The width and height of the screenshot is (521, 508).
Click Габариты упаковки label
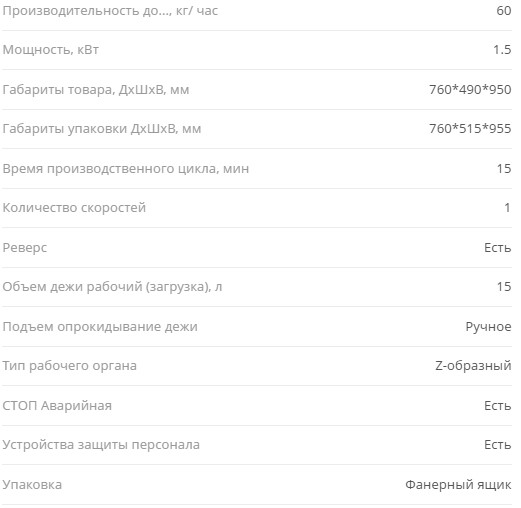click(x=102, y=129)
